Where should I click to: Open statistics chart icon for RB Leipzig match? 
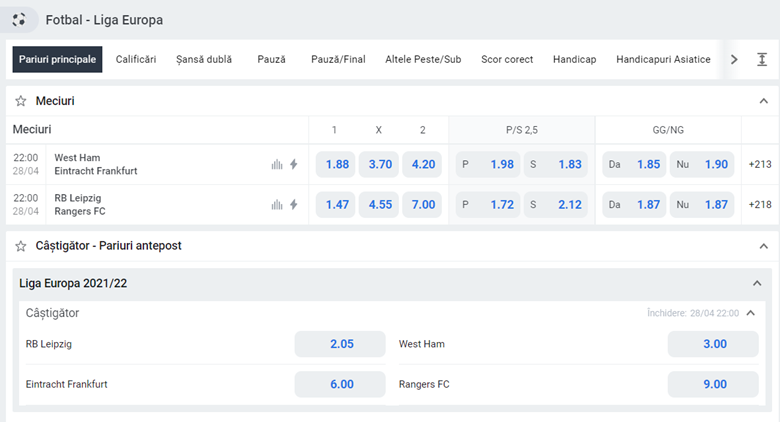point(277,205)
